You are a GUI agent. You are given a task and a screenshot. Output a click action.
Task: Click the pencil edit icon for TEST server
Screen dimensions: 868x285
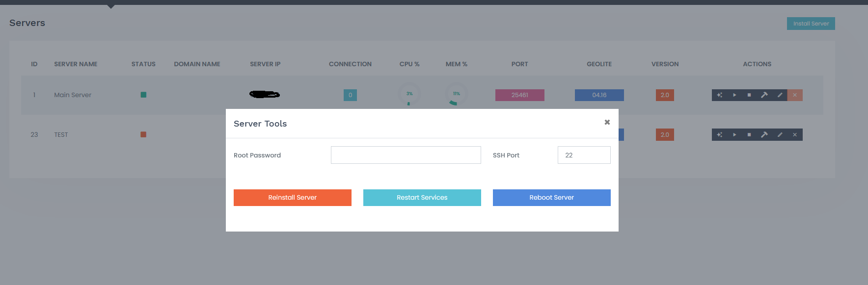(780, 135)
